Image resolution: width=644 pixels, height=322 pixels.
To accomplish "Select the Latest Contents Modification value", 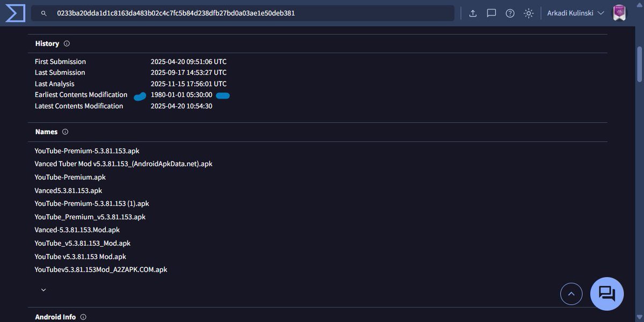I will click(x=181, y=106).
